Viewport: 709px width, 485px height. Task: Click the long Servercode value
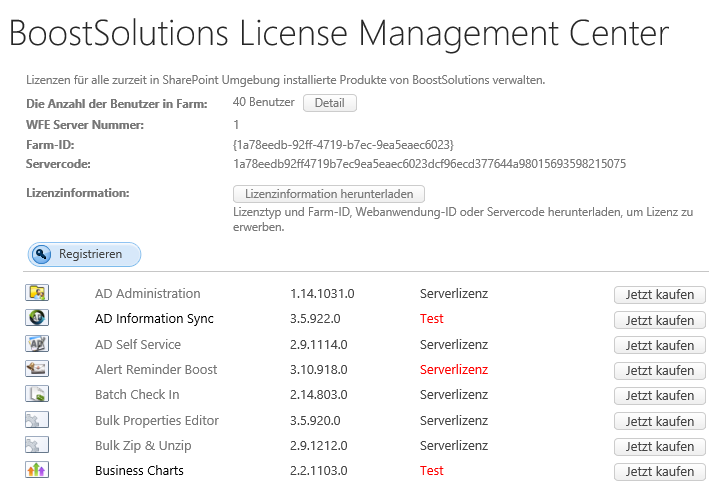tap(430, 164)
